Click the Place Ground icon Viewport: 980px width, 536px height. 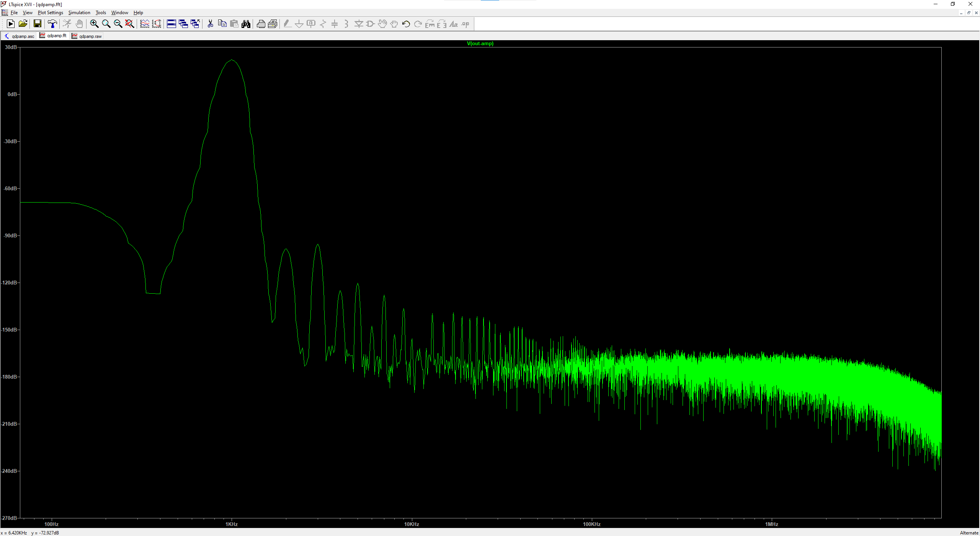pos(299,24)
